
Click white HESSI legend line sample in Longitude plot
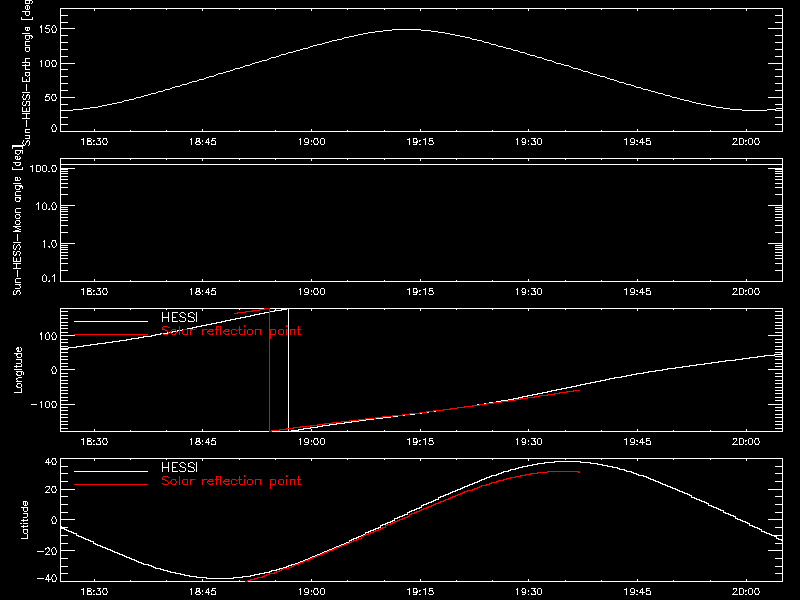tap(111, 321)
